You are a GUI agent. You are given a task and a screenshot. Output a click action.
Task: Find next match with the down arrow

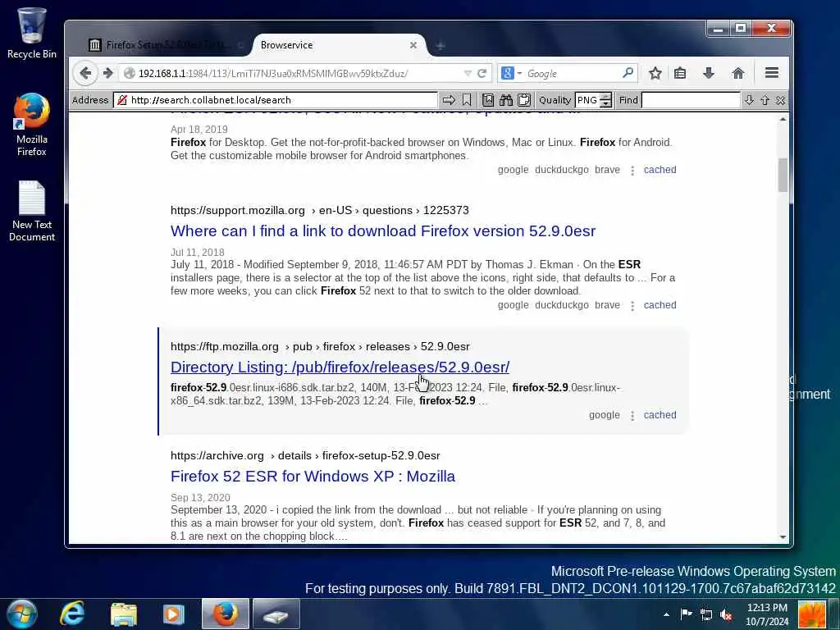pyautogui.click(x=749, y=100)
